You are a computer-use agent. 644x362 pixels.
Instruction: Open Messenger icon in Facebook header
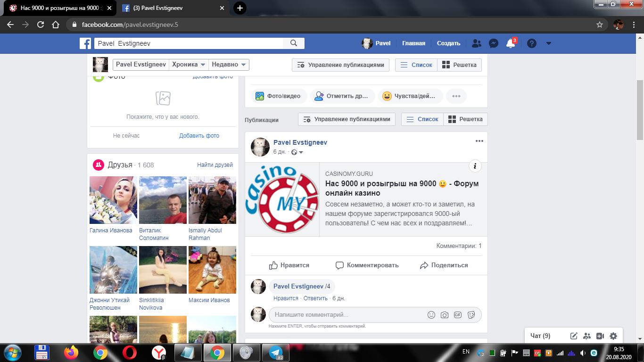(x=494, y=43)
